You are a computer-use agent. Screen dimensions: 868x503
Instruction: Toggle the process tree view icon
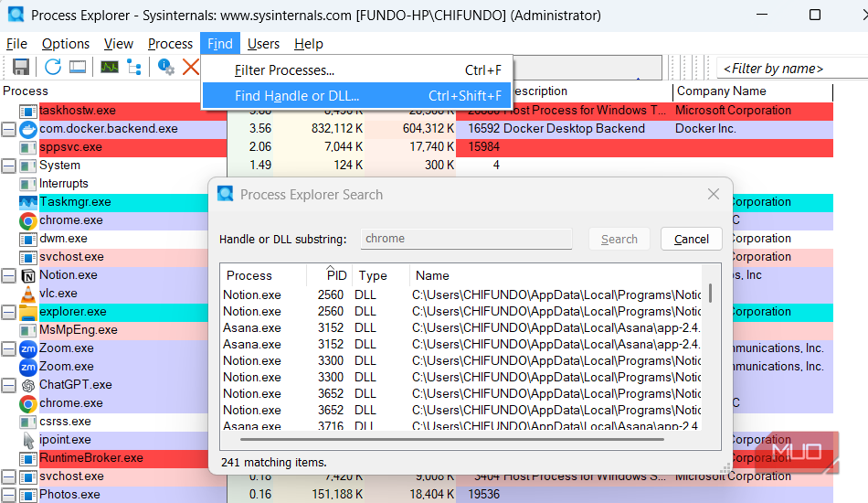pos(134,67)
